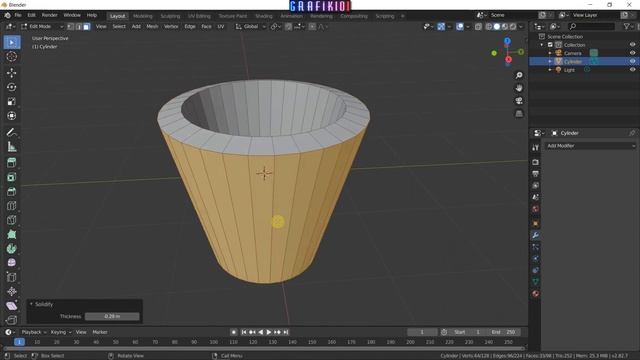Select the Extrude Region tool
640x360 pixels.
(12, 162)
